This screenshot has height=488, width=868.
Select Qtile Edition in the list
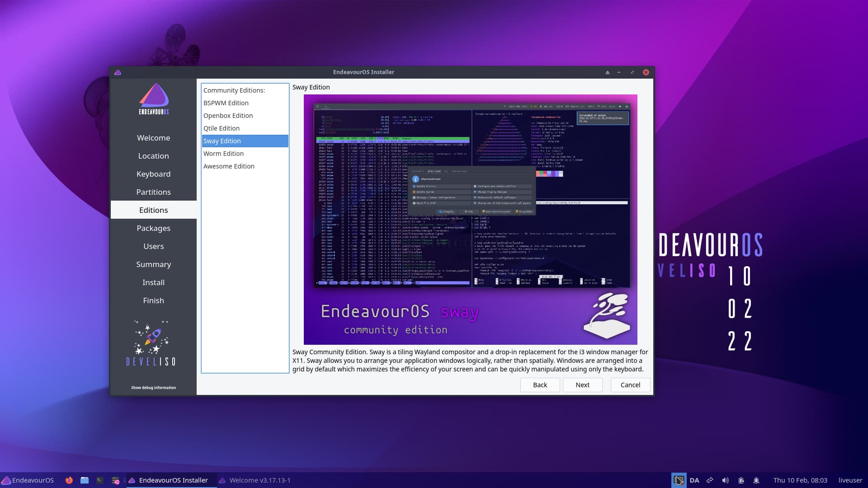click(245, 128)
